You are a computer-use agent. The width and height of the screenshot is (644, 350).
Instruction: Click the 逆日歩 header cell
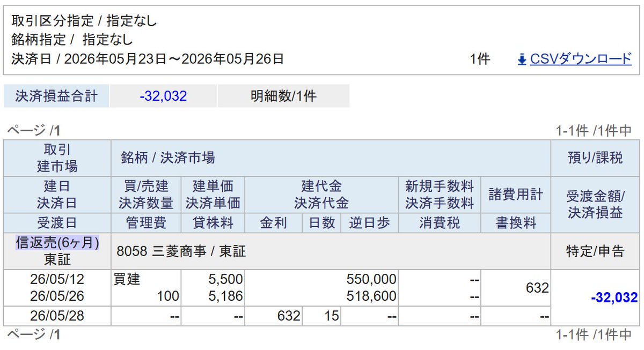click(x=370, y=223)
